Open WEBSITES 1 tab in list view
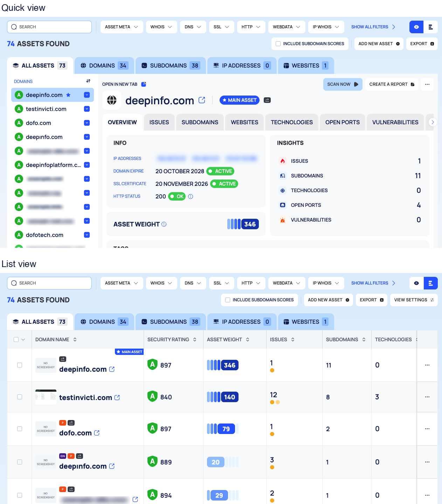This screenshot has width=442, height=504. pyautogui.click(x=306, y=322)
